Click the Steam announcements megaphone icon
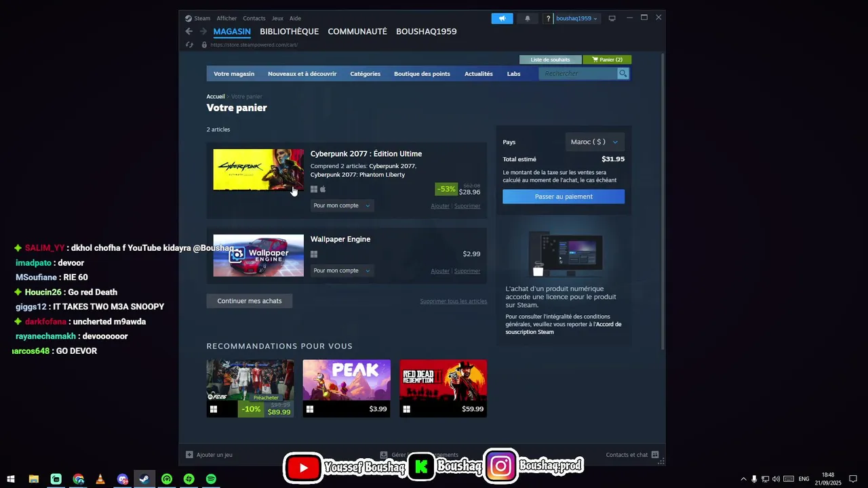 (x=502, y=18)
